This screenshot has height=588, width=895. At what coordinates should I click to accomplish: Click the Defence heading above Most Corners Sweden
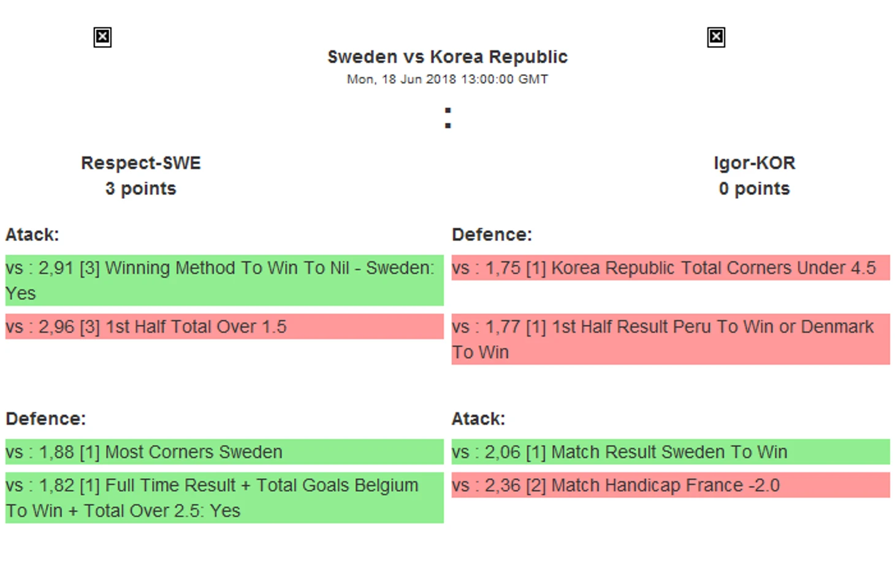[x=46, y=419]
